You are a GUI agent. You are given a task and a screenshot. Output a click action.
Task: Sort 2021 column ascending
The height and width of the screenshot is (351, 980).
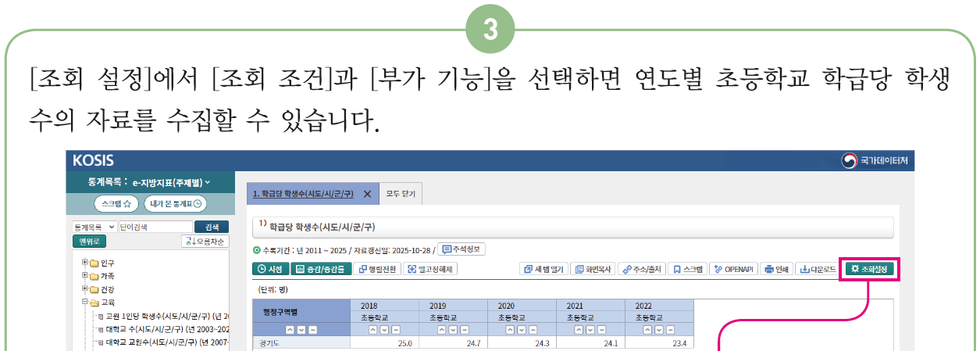point(579,330)
